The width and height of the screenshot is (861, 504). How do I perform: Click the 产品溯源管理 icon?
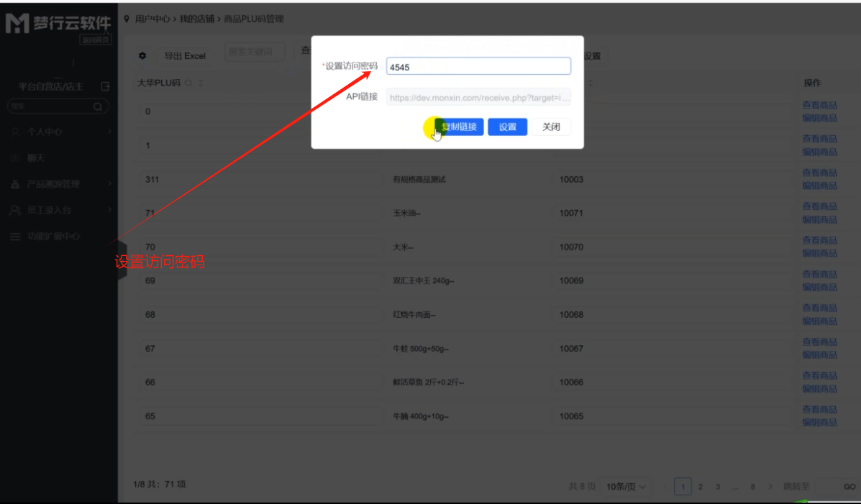tap(15, 184)
